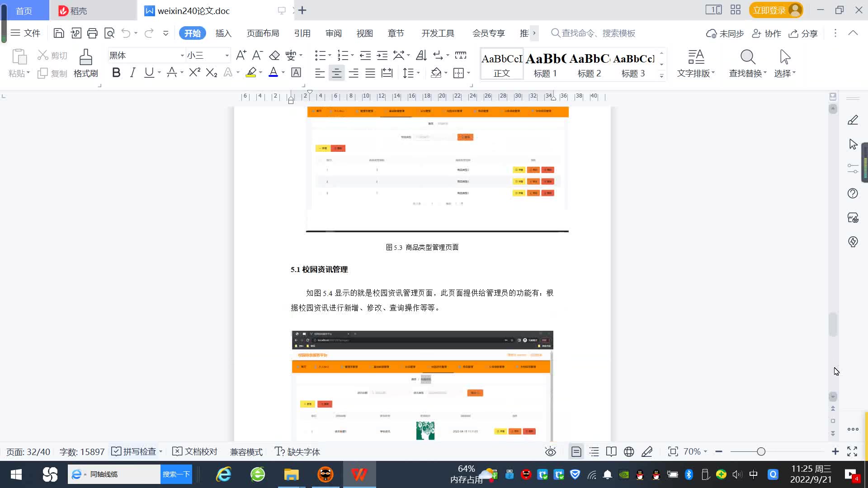Click the Print icon in quick toolbar
This screenshot has height=488, width=868.
(92, 33)
